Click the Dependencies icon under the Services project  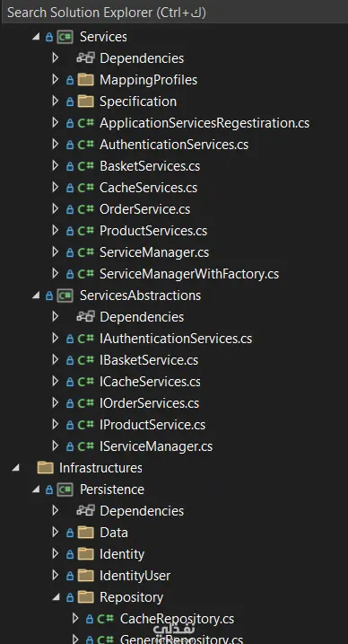tap(86, 57)
